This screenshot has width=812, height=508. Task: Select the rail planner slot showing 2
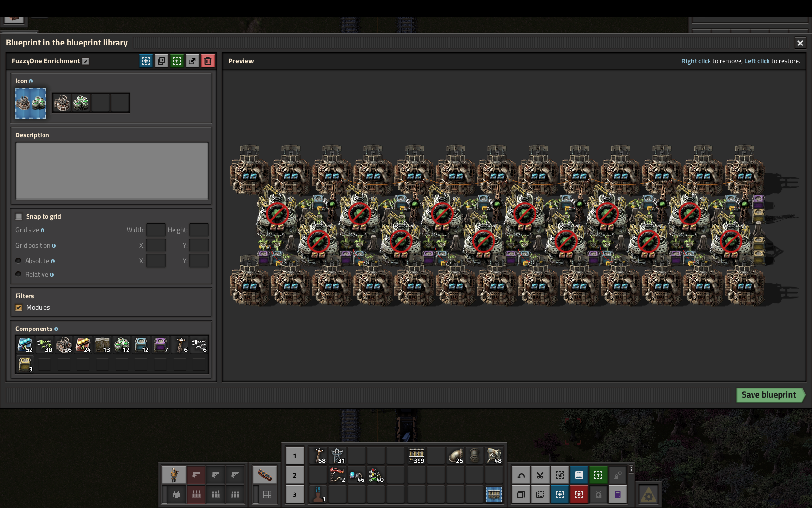point(338,475)
